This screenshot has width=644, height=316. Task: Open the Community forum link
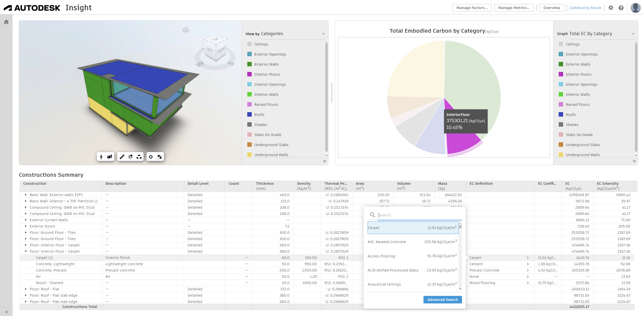click(585, 8)
